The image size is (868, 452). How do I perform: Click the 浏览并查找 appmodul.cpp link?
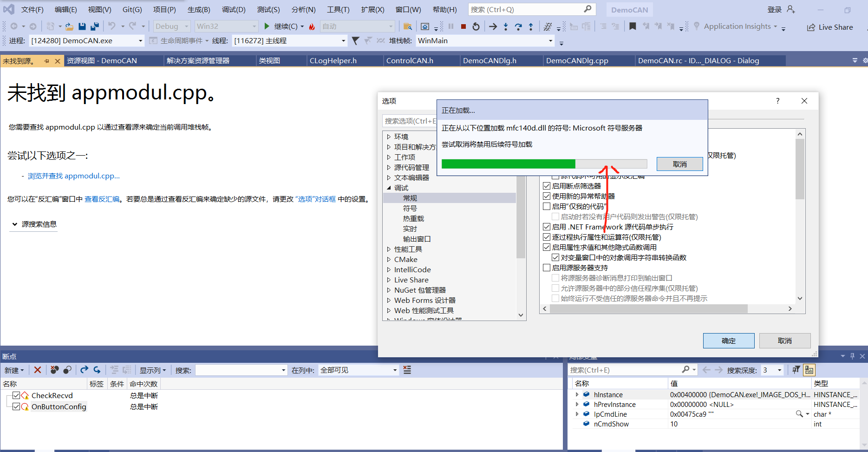[x=73, y=176]
